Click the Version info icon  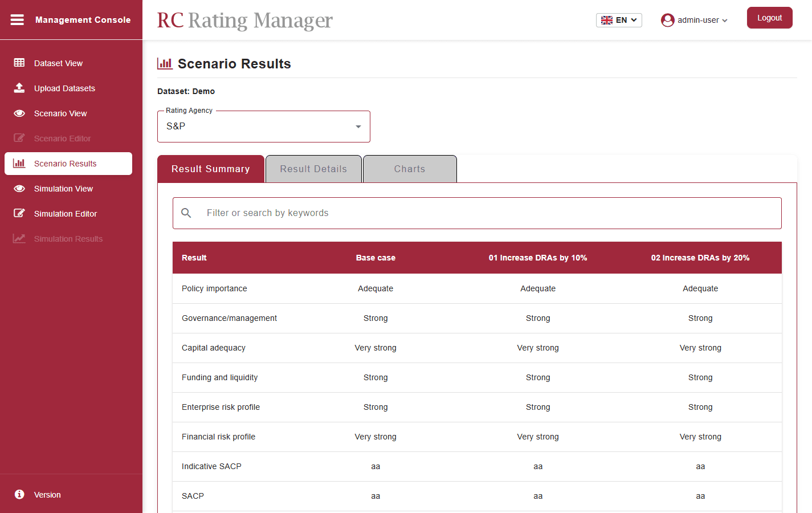19,494
